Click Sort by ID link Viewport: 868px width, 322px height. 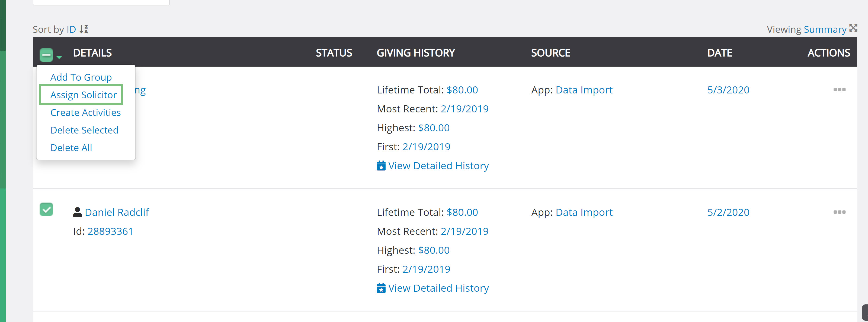point(71,29)
